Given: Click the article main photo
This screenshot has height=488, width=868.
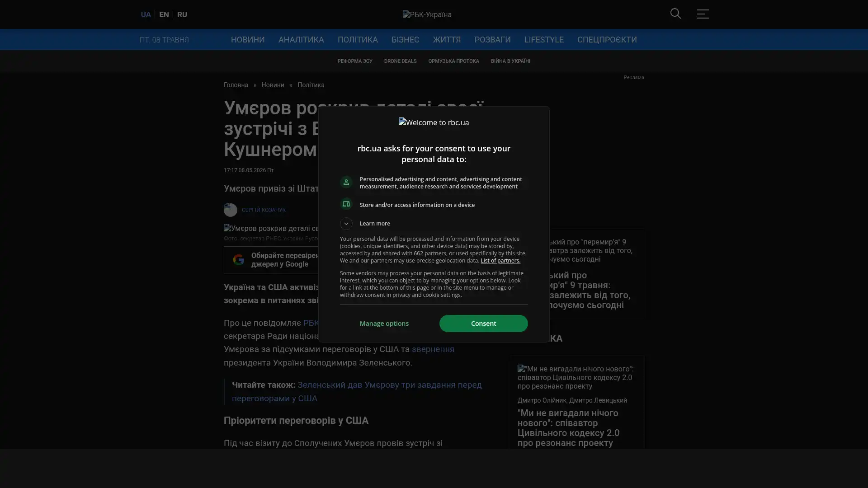Looking at the screenshot, I should click(271, 229).
